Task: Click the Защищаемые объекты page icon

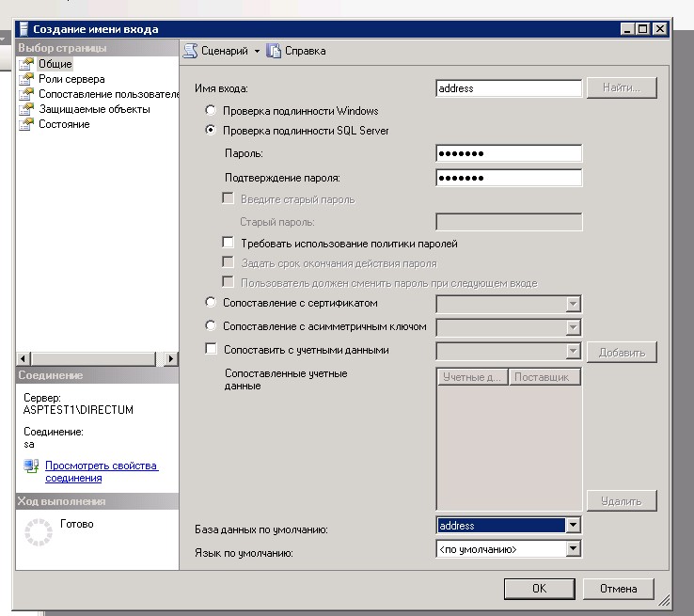Action: tap(26, 109)
